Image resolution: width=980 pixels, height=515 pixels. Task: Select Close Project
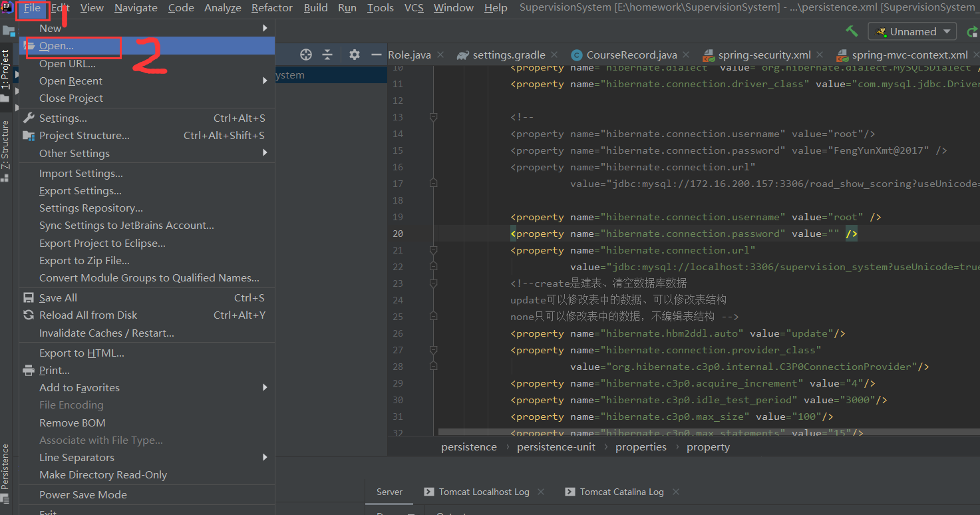(x=147, y=98)
